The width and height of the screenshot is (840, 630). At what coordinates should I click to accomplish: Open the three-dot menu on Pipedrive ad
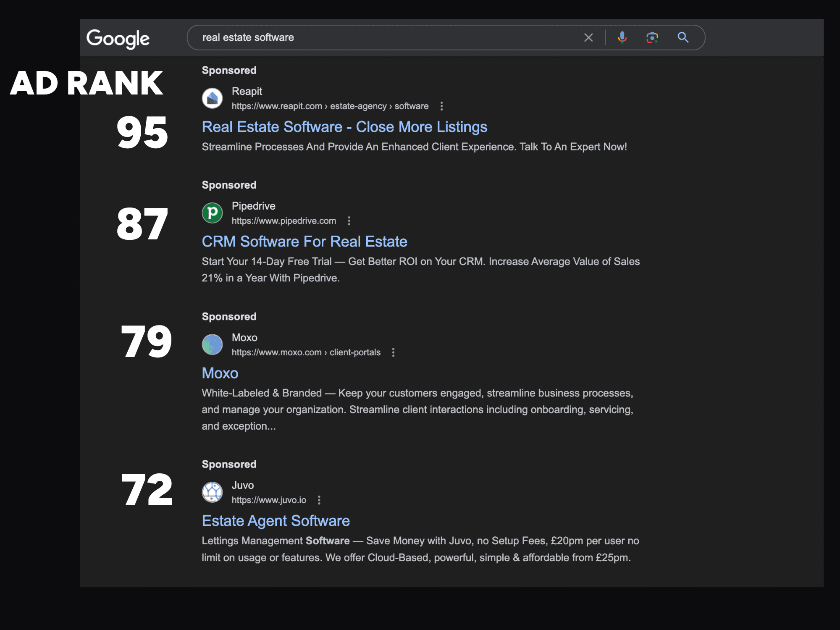[349, 220]
